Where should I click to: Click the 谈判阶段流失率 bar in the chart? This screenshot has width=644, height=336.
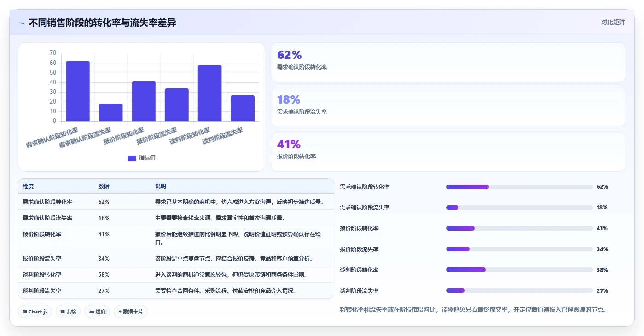(243, 108)
